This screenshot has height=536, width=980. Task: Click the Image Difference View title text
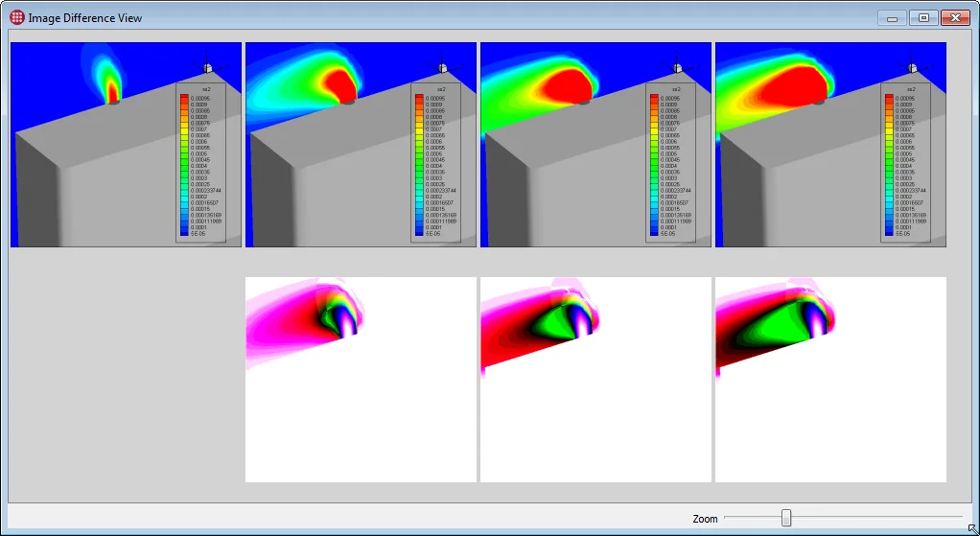(x=85, y=18)
